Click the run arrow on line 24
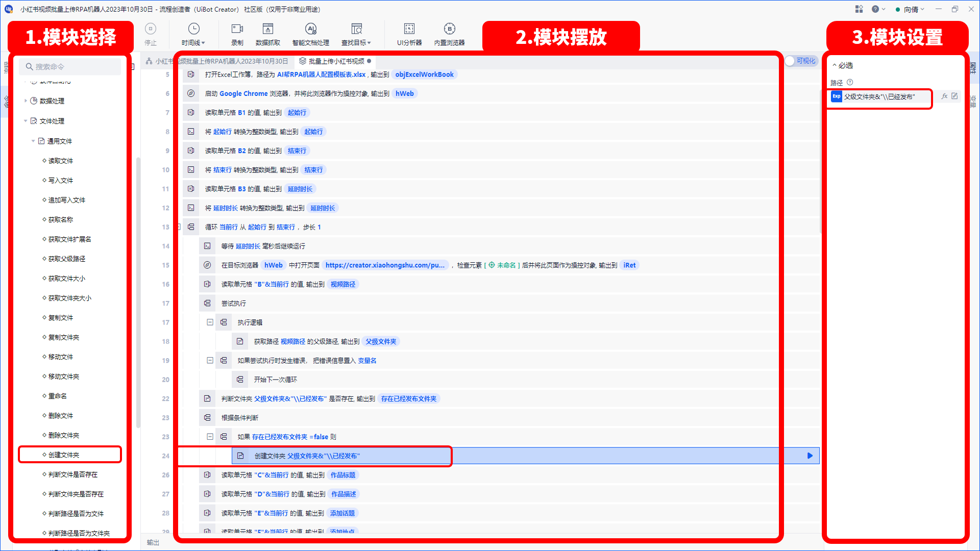Screen dimensions: 980x551 810,456
